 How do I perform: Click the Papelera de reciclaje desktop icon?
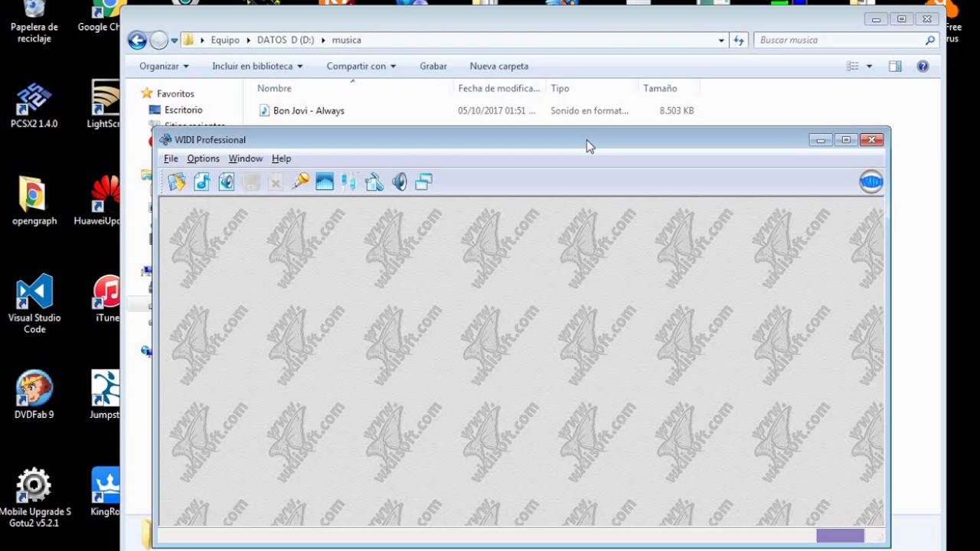pos(34,22)
